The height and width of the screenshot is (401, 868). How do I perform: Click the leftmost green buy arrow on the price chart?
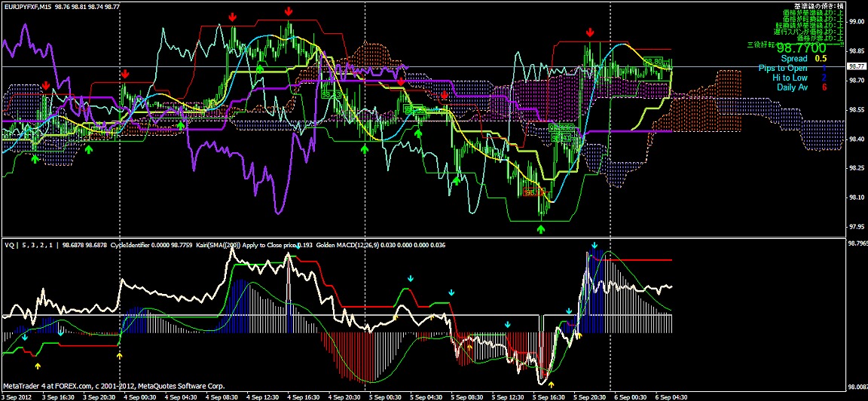tap(35, 158)
